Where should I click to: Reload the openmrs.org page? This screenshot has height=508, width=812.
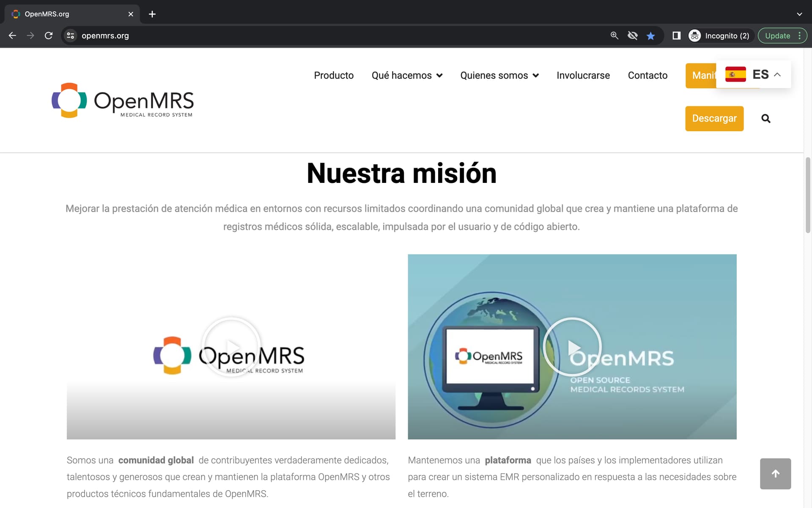coord(49,36)
